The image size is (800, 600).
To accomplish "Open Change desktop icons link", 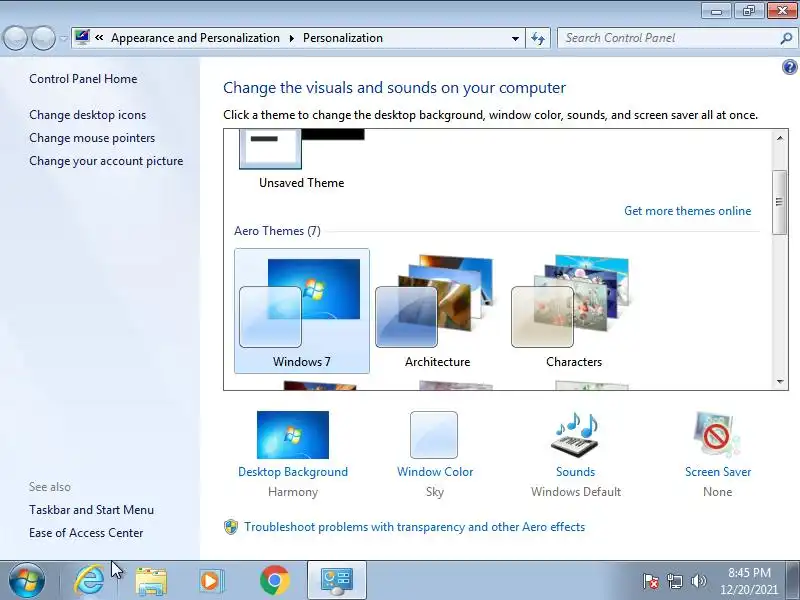I will pyautogui.click(x=87, y=115).
